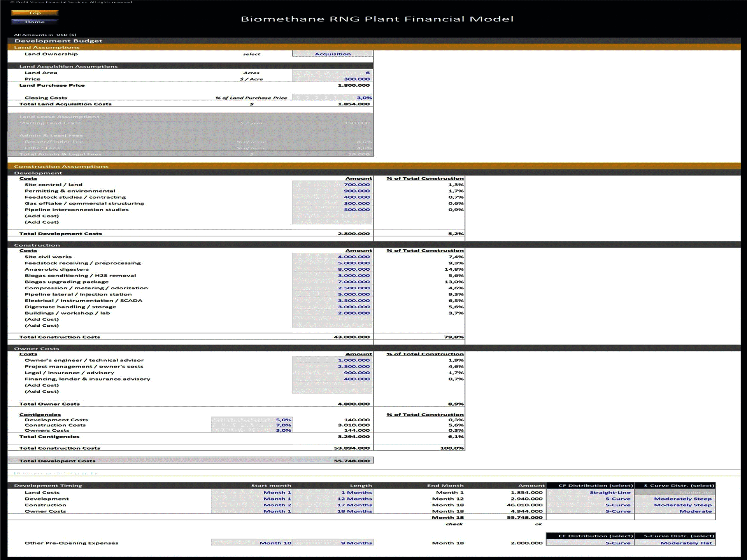This screenshot has width=747, height=560.
Task: Open Other Pre-Opening Expenses S-Curve CF dropdown
Action: coord(590,543)
